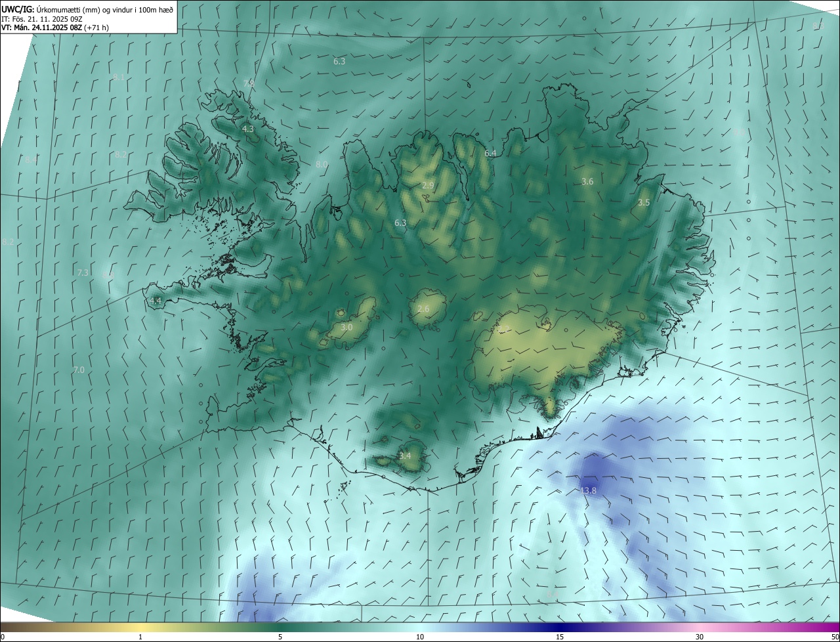
Task: Click the 7.0 value over the sea southwest
Action: pyautogui.click(x=79, y=370)
